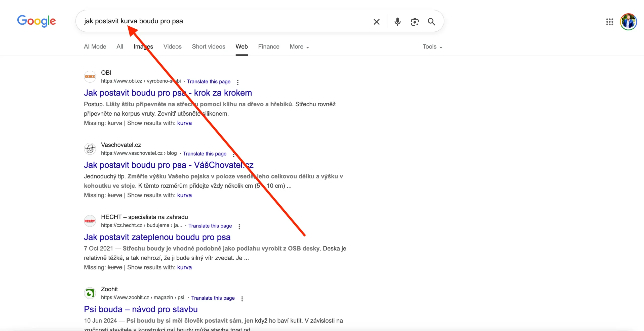The height and width of the screenshot is (331, 644).
Task: Open three-dot menu for OBI result
Action: tap(238, 82)
